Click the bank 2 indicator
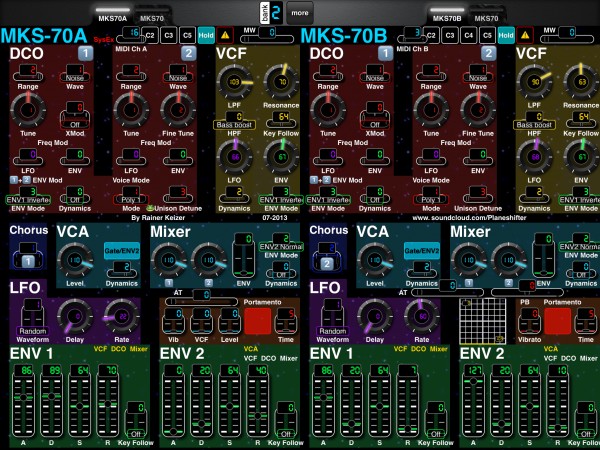The width and height of the screenshot is (600, 450). click(271, 13)
